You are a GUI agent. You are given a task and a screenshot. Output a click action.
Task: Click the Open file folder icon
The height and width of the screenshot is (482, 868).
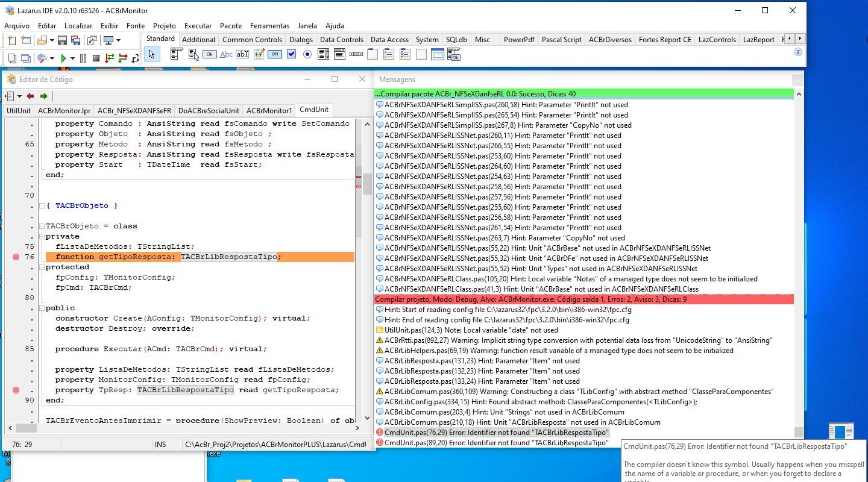(x=42, y=40)
